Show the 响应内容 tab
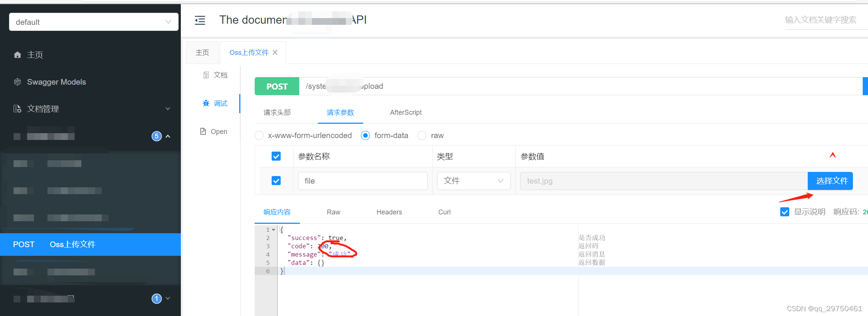 click(277, 212)
